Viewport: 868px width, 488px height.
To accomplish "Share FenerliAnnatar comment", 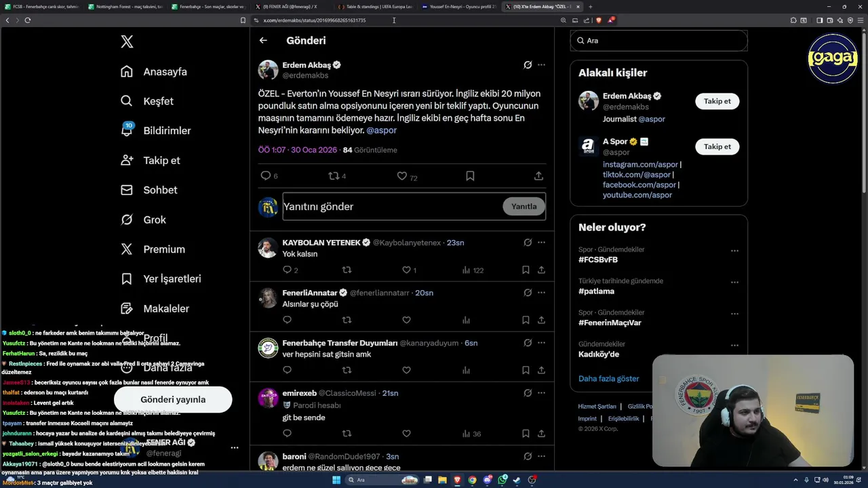I will tap(541, 320).
